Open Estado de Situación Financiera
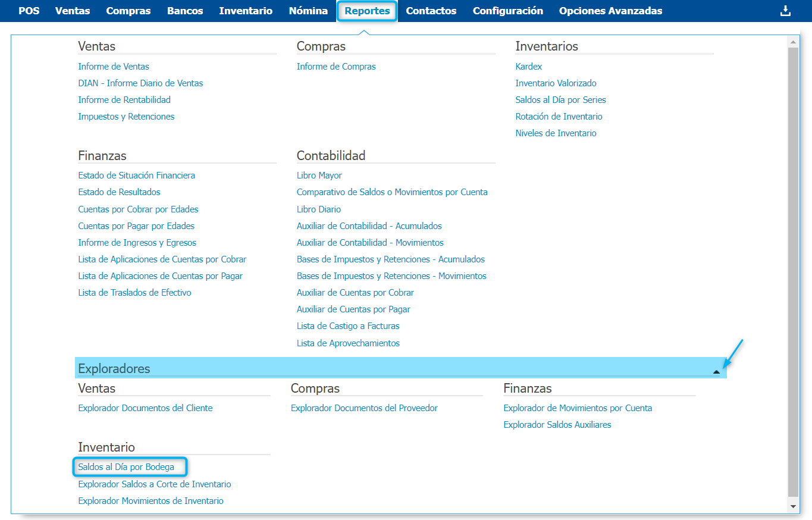812x520 pixels. click(x=136, y=176)
